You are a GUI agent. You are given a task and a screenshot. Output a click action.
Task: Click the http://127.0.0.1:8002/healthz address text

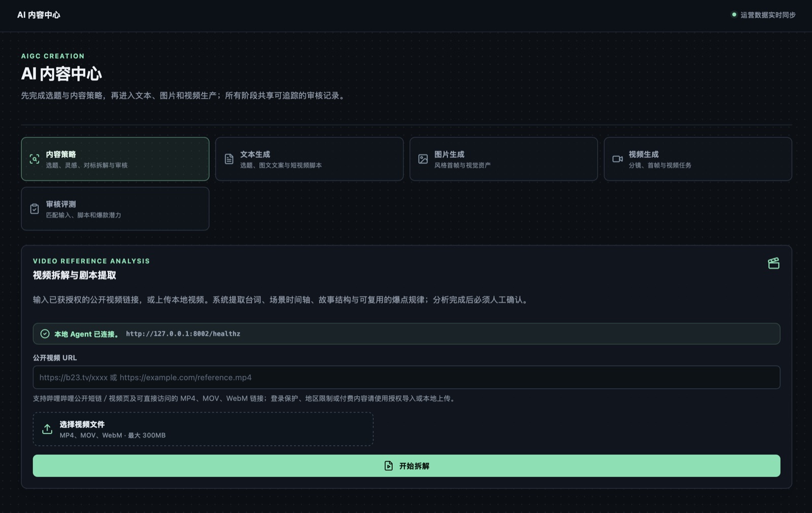183,334
